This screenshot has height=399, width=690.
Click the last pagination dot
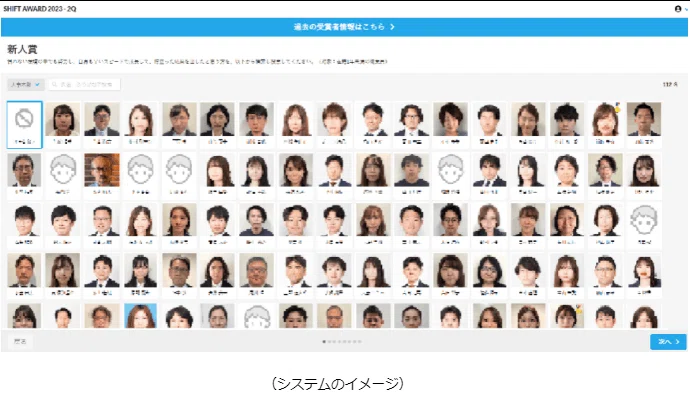pyautogui.click(x=360, y=341)
